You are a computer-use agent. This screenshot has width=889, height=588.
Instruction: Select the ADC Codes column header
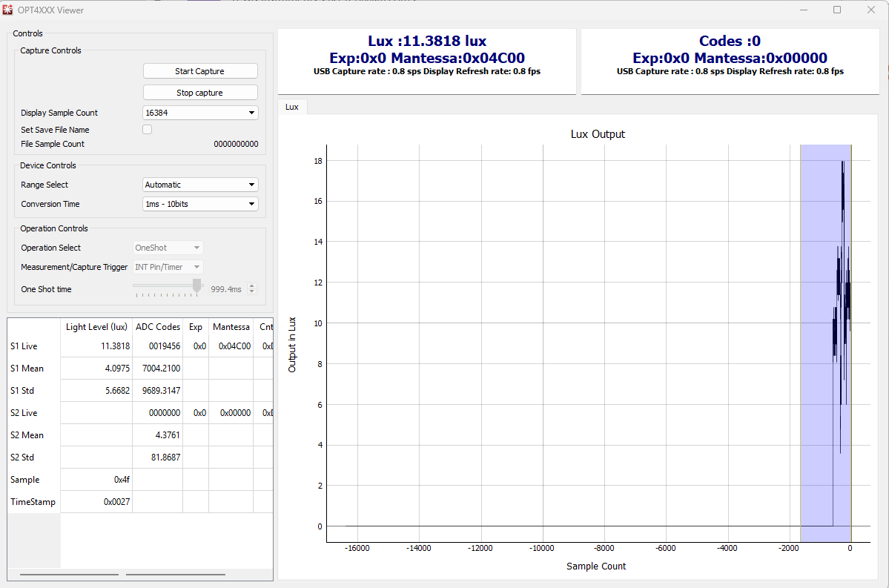158,326
